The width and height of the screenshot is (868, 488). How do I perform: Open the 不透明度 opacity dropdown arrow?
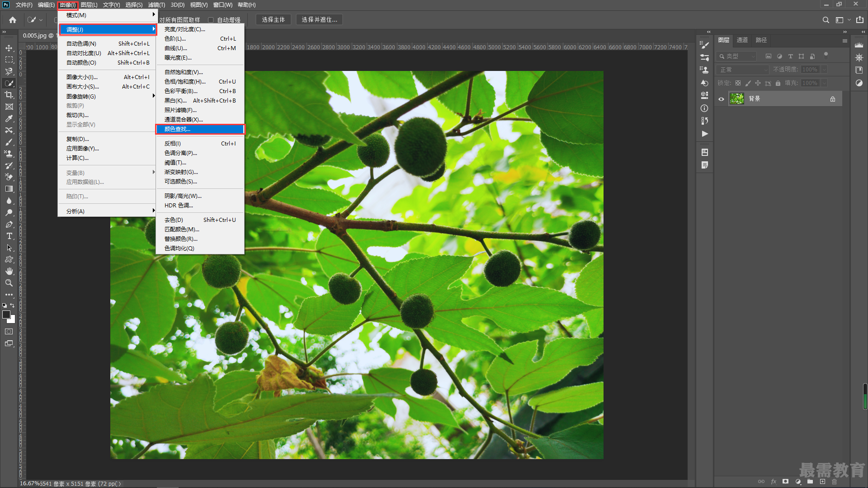tap(824, 70)
